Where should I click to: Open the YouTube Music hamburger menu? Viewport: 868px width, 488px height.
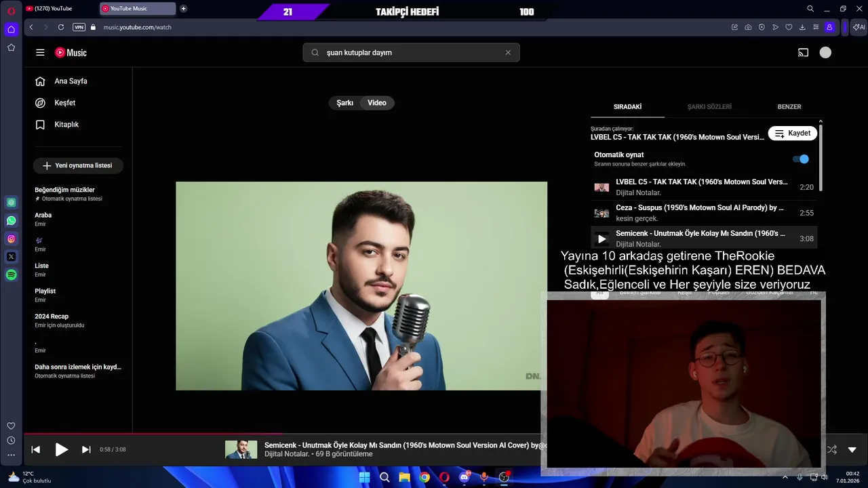tap(40, 52)
